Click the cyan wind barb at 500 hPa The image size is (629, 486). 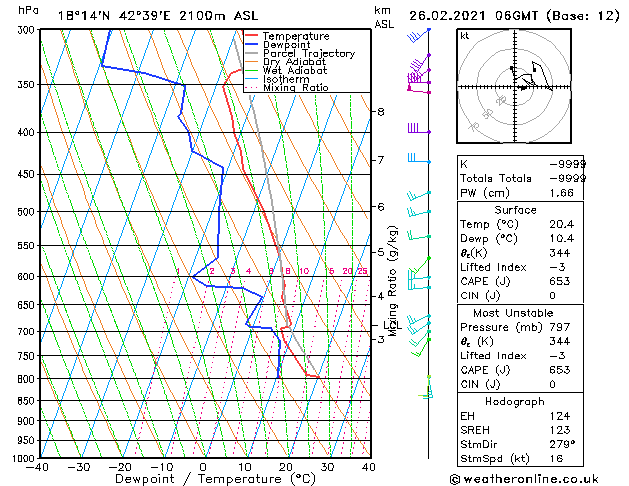[419, 211]
